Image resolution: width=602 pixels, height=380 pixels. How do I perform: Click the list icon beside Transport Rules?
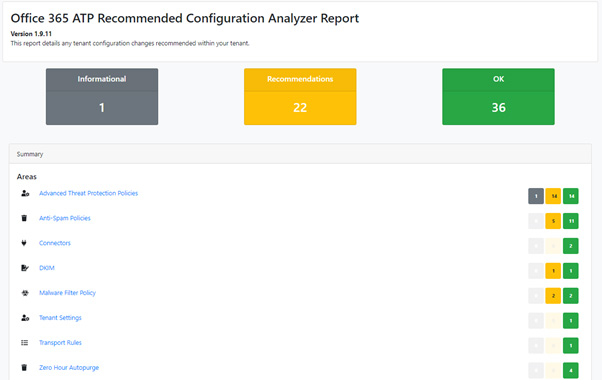click(x=25, y=343)
